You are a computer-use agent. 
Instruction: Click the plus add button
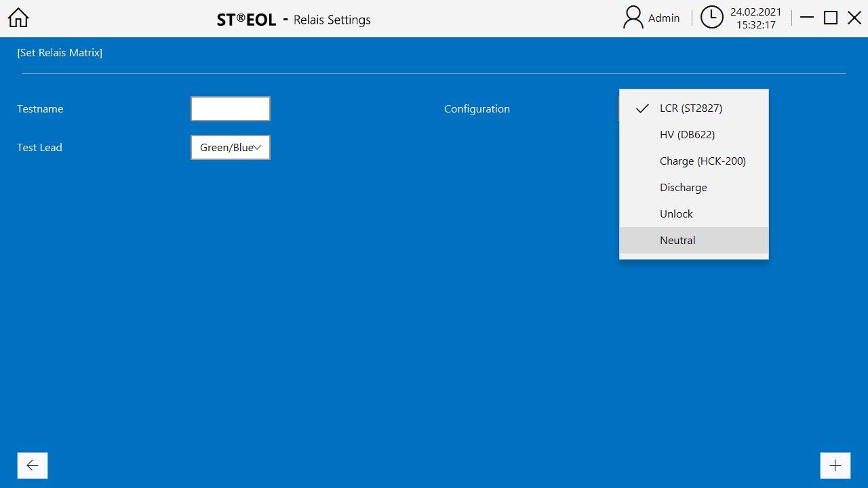pyautogui.click(x=835, y=466)
